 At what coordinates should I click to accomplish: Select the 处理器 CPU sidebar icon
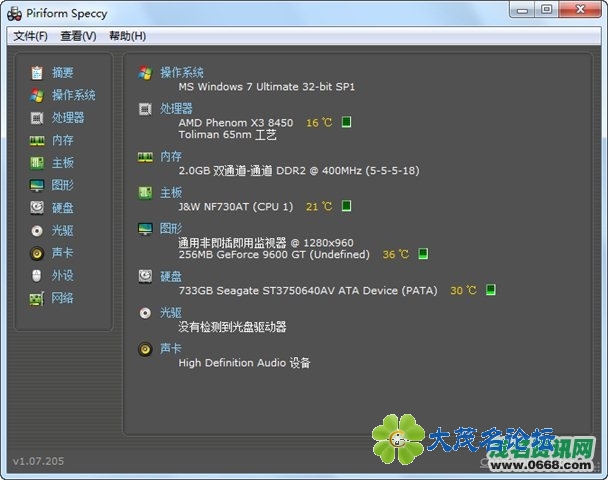click(37, 118)
